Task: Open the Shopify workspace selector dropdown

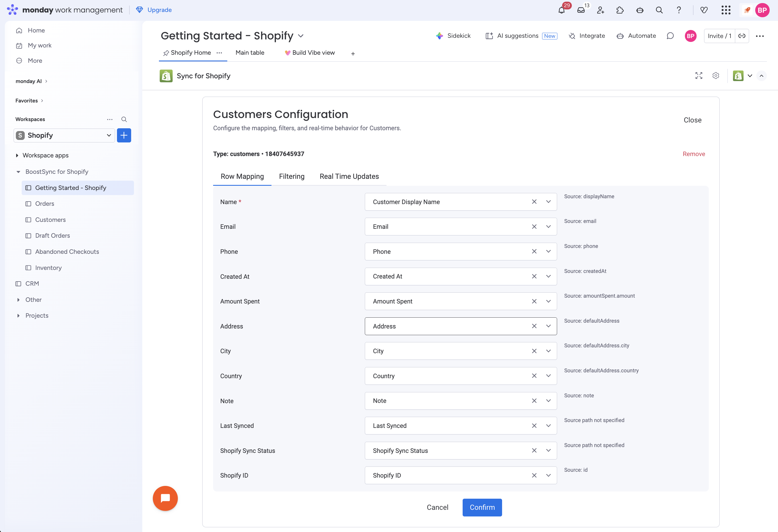Action: [x=64, y=135]
